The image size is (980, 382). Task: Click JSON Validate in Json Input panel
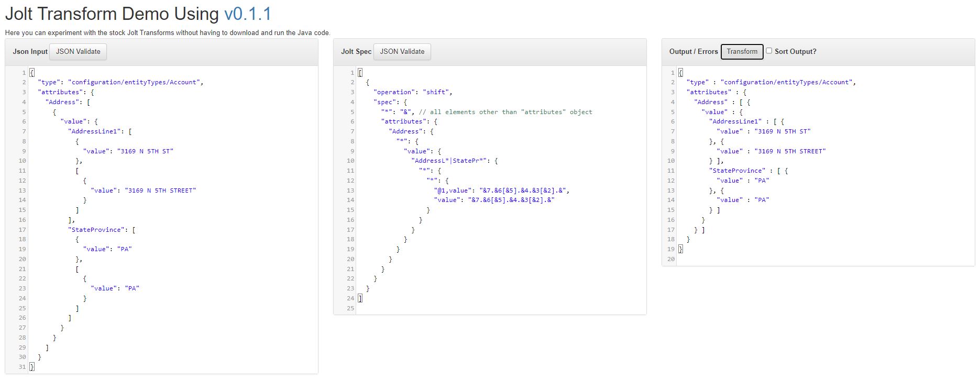tap(78, 52)
